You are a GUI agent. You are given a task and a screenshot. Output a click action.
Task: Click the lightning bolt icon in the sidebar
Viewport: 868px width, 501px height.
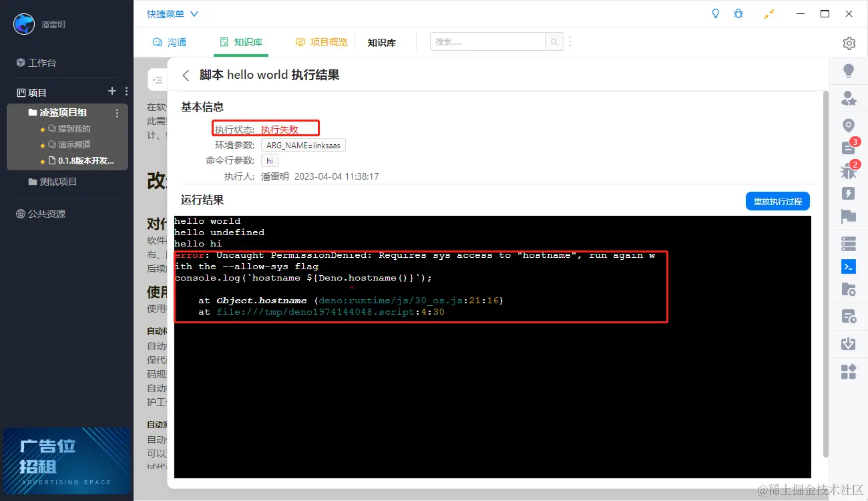[x=849, y=194]
